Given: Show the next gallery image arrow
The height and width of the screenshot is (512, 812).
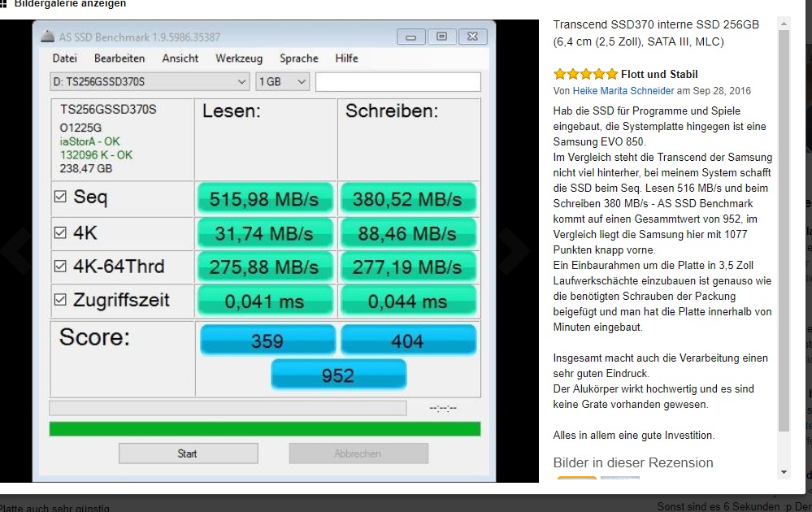Looking at the screenshot, I should pos(514,250).
